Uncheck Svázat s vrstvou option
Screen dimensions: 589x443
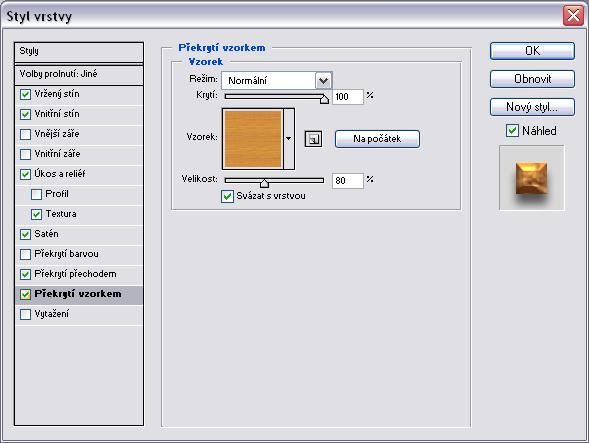click(227, 196)
